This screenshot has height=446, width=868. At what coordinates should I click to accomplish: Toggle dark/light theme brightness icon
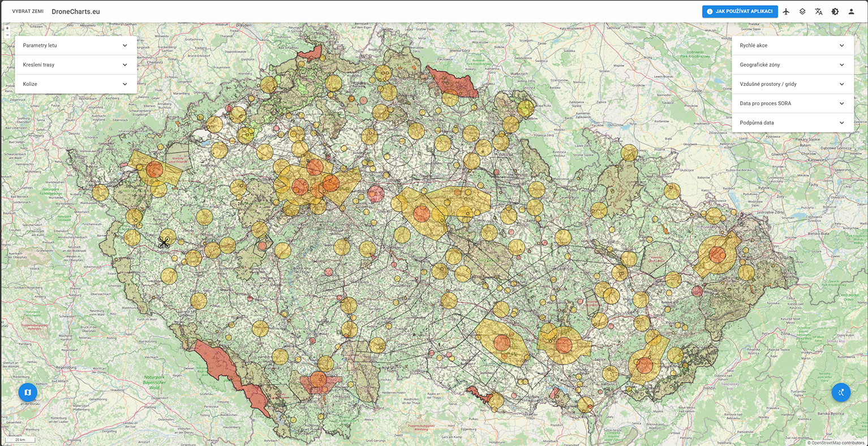pos(835,11)
